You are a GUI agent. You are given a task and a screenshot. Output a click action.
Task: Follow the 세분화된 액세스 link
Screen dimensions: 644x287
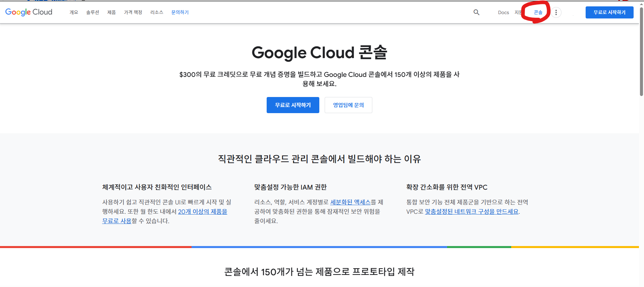click(351, 202)
